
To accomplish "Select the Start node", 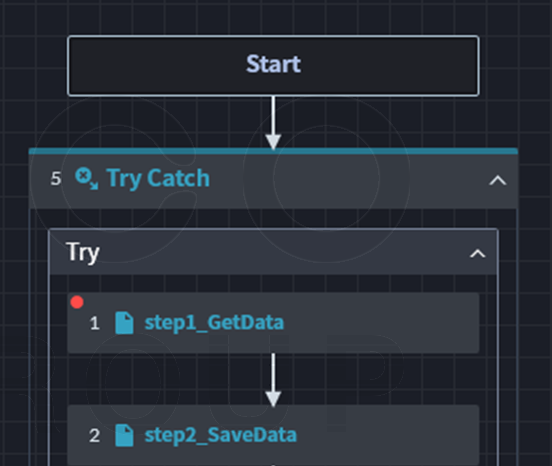I will [x=273, y=65].
